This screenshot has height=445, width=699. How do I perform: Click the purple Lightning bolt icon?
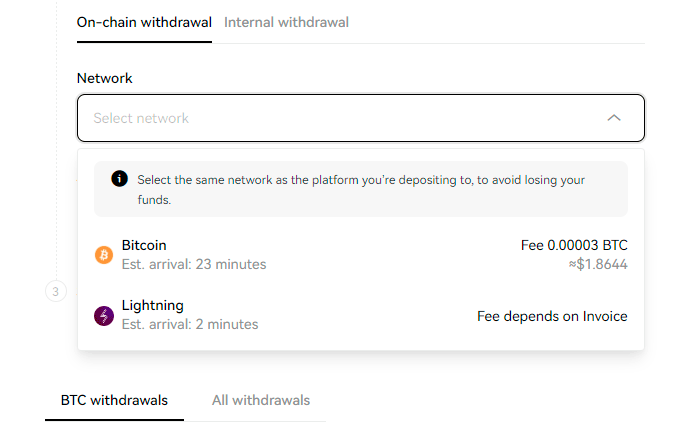[x=104, y=316]
